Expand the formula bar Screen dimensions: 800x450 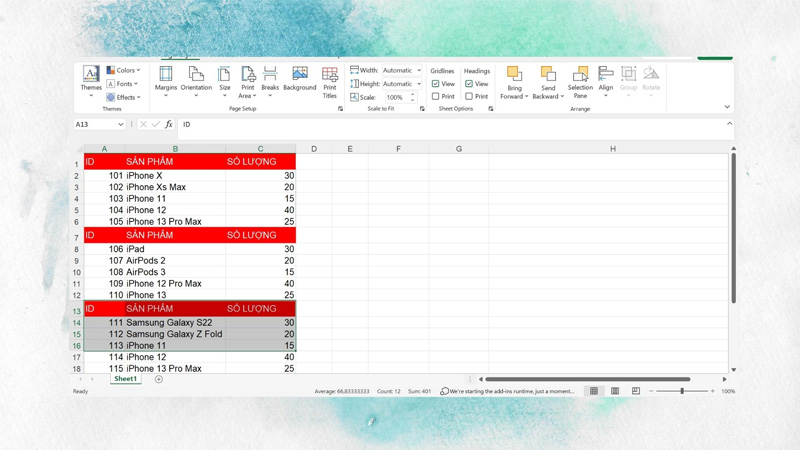pyautogui.click(x=730, y=124)
